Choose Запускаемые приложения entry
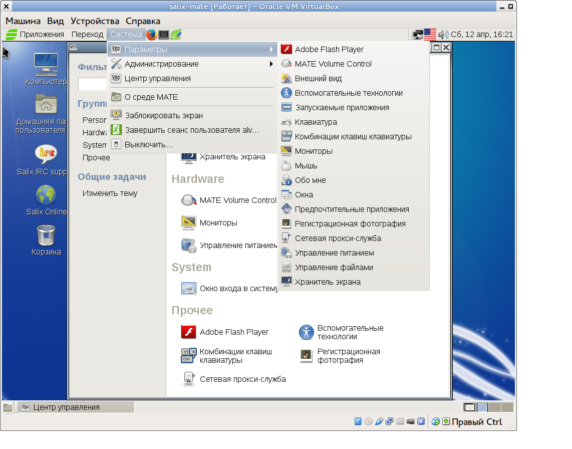Screen dimensions: 572x449 (354, 108)
